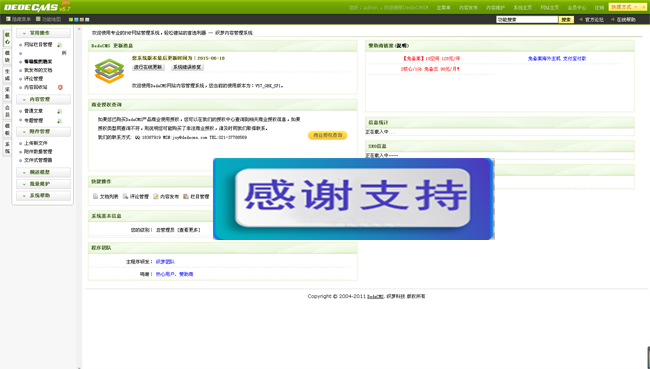
Task: Click the yellow 商业授权查询 button
Action: pos(327,135)
